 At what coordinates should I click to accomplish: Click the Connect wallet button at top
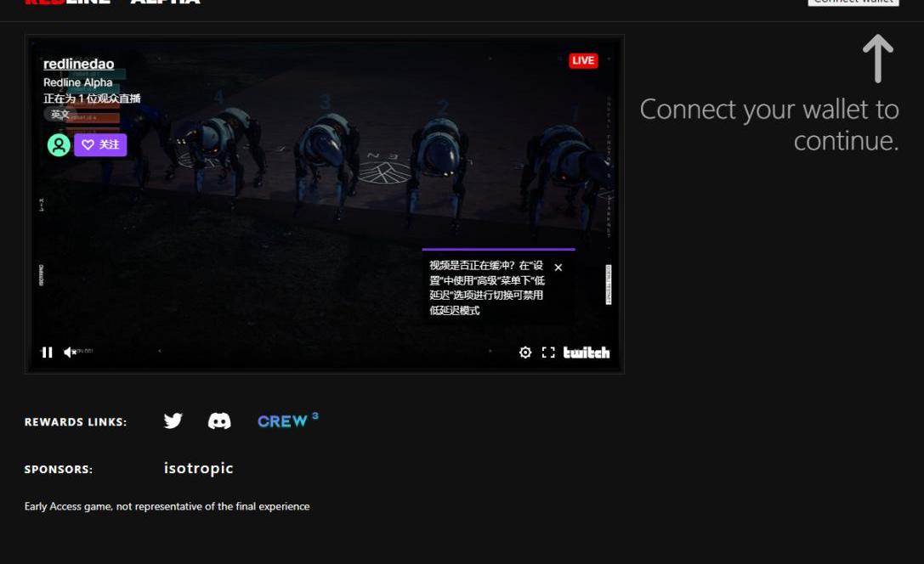853,2
